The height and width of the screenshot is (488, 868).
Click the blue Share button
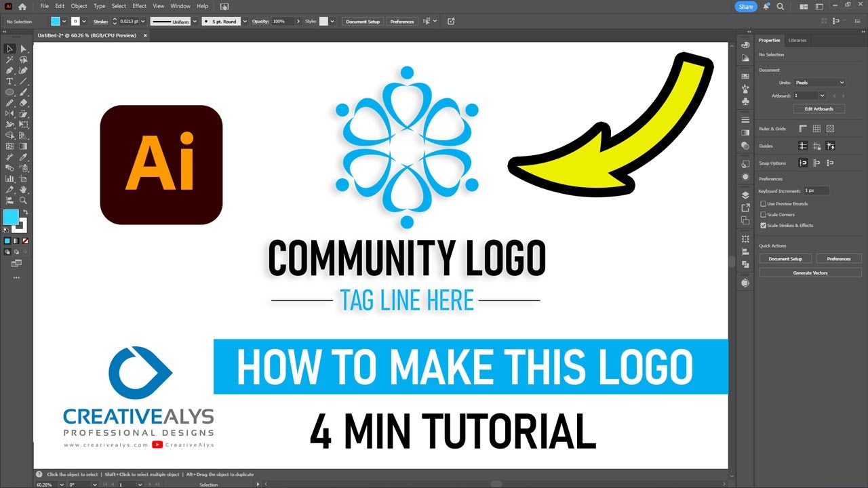tap(746, 6)
